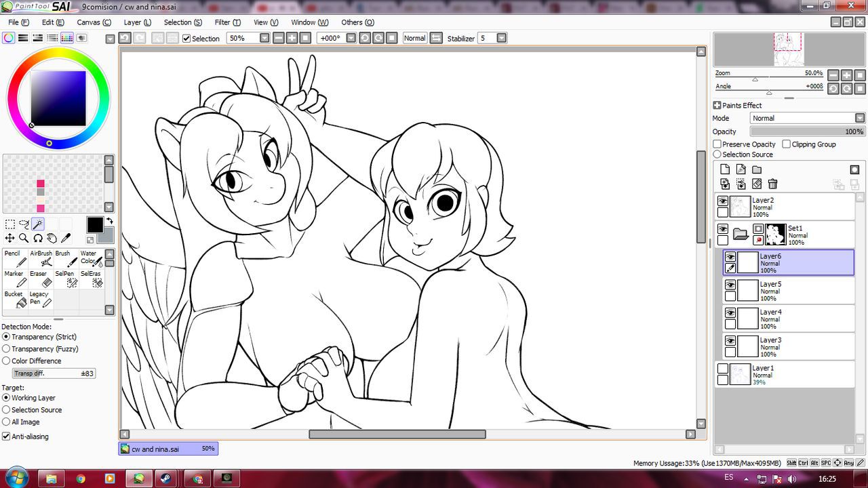Enable Preserve Opacity checkbox

point(717,144)
